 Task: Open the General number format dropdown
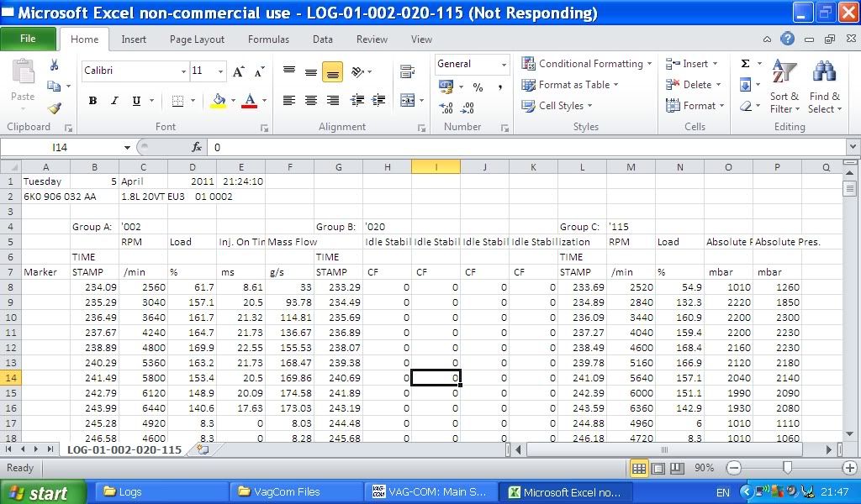point(504,65)
